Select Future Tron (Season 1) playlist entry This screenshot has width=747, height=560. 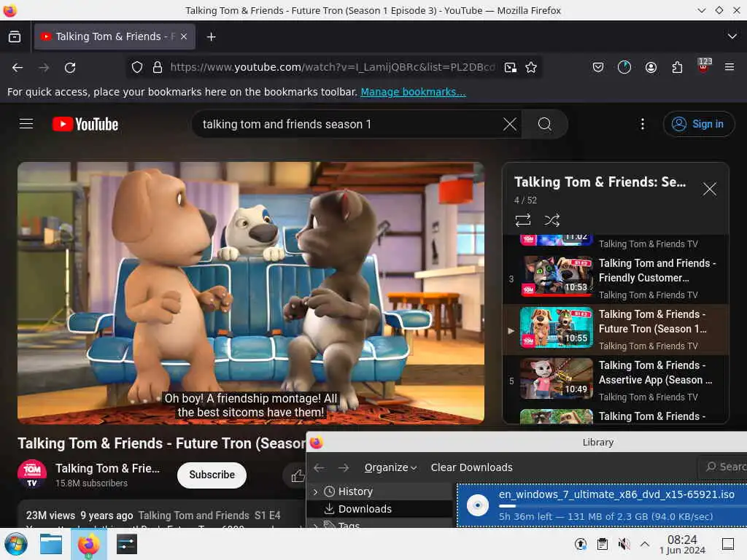click(616, 330)
